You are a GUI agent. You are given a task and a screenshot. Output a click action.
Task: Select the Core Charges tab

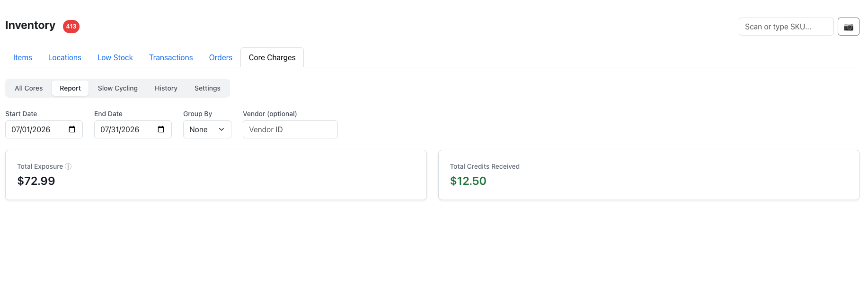(272, 57)
